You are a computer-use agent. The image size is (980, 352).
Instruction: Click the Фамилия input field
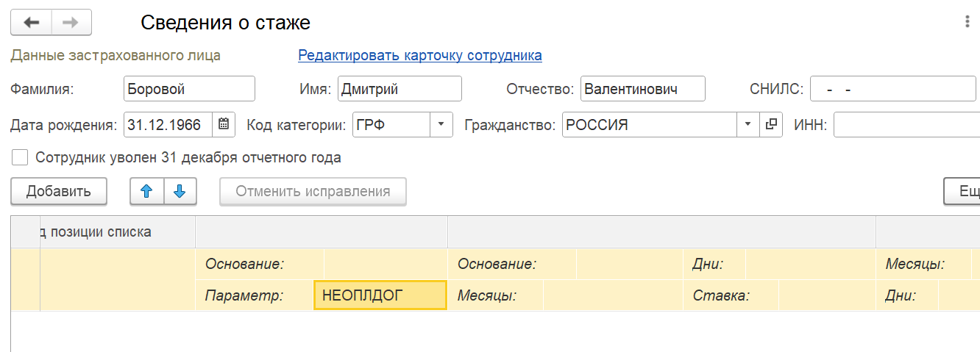(x=189, y=89)
